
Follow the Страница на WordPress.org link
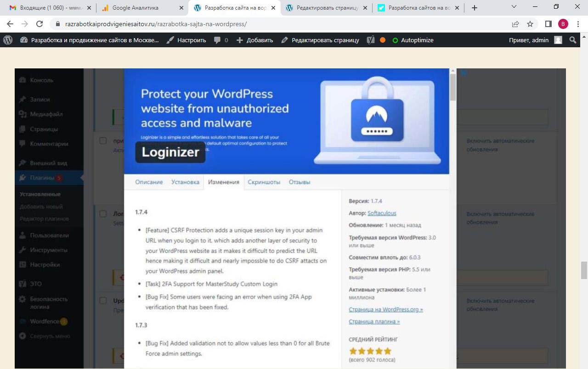tap(385, 309)
